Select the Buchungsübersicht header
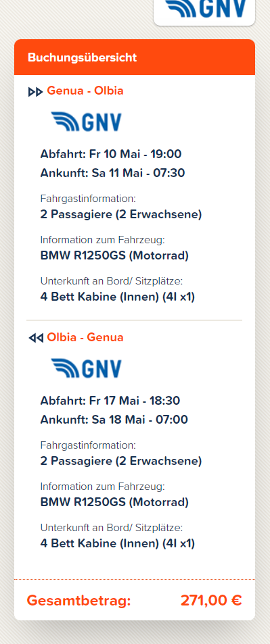 pyautogui.click(x=135, y=57)
